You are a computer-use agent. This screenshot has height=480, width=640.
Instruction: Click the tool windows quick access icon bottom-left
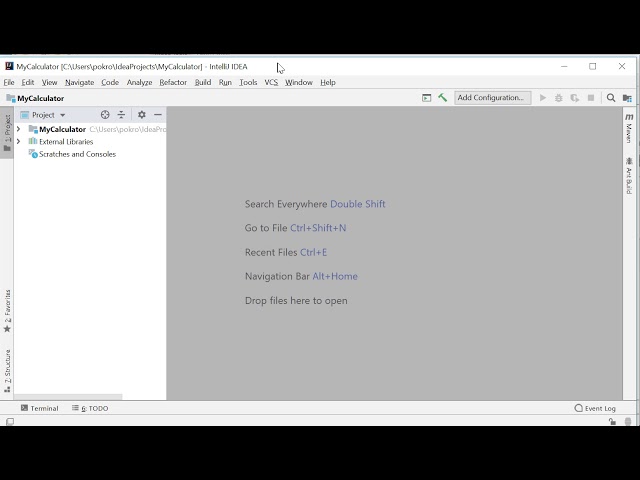(x=10, y=421)
